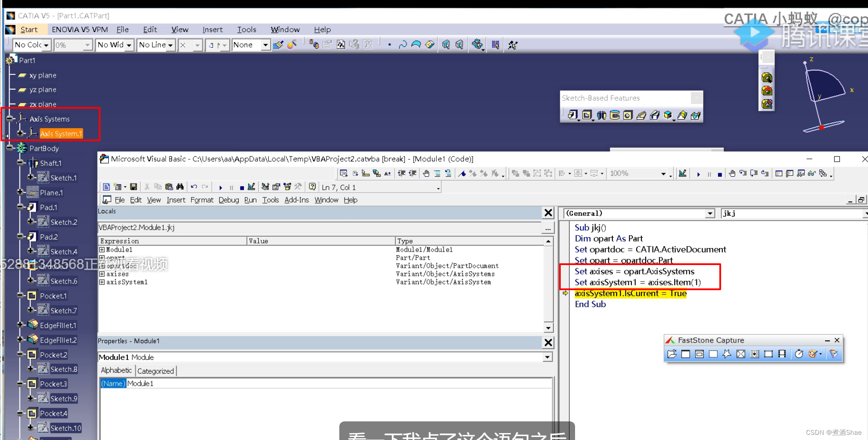
Task: Open the CATIA Start menu
Action: point(29,29)
